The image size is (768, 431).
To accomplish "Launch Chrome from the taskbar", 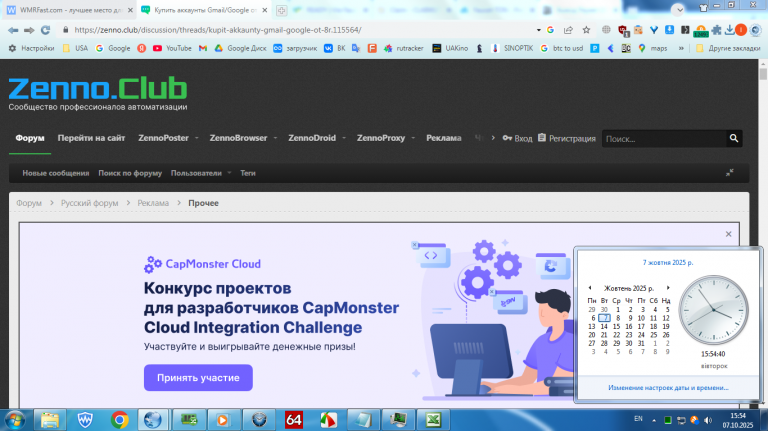I will point(120,420).
